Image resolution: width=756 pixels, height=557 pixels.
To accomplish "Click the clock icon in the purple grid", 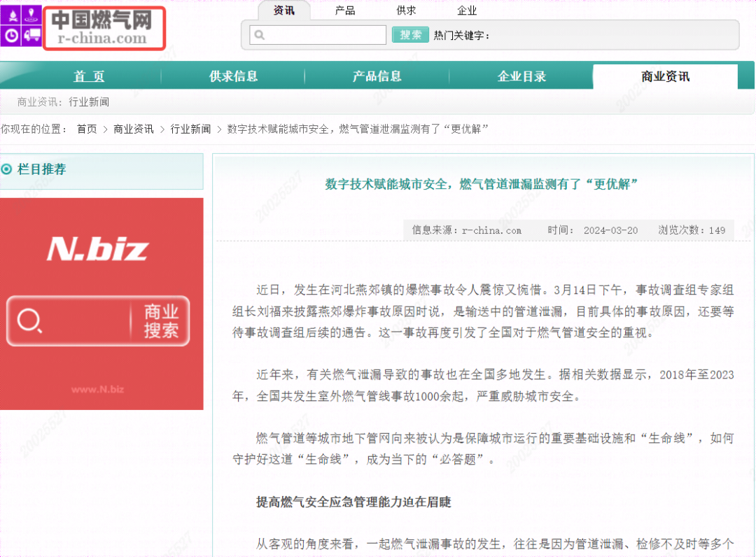I will [x=11, y=35].
